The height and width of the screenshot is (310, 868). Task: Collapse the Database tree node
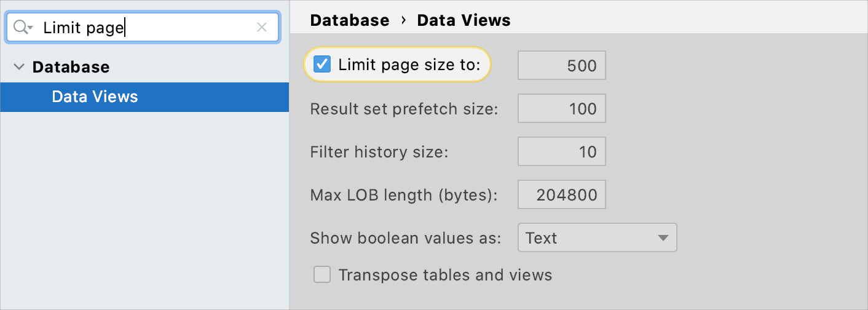[x=18, y=67]
